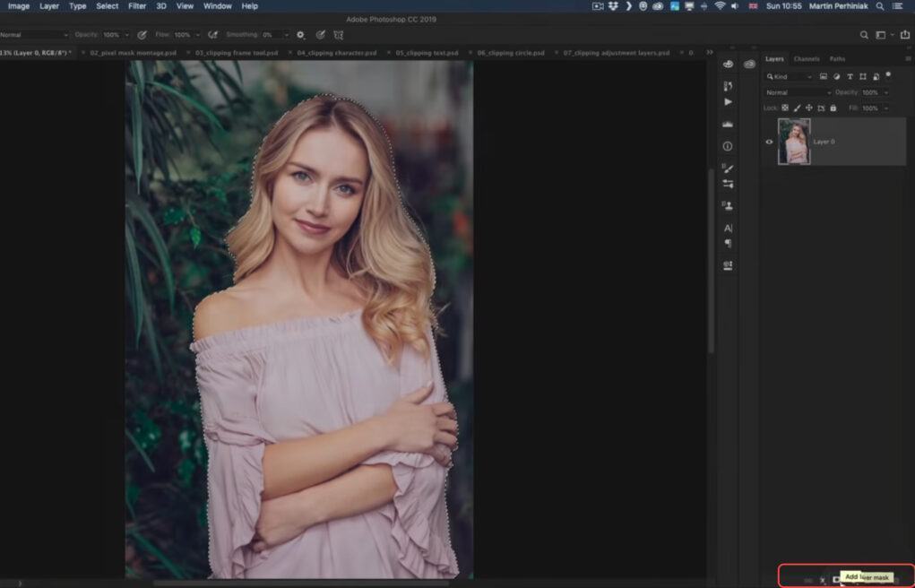Toggle lock transparent pixels
Viewport: 915px width, 588px height.
[785, 108]
